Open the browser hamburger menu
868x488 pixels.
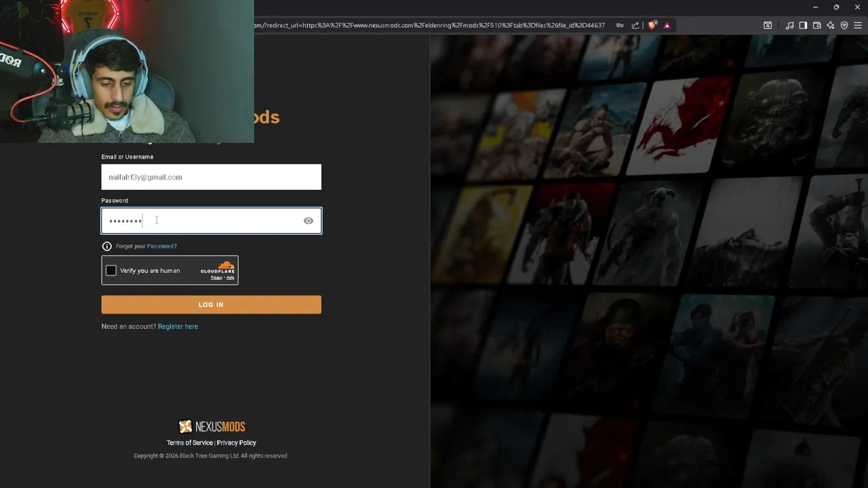point(858,25)
